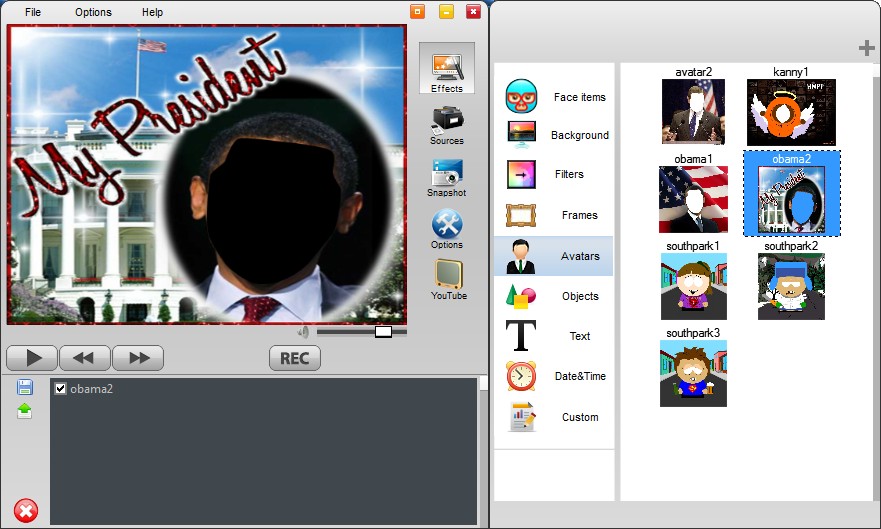Click the red X remove effect icon

(26, 510)
